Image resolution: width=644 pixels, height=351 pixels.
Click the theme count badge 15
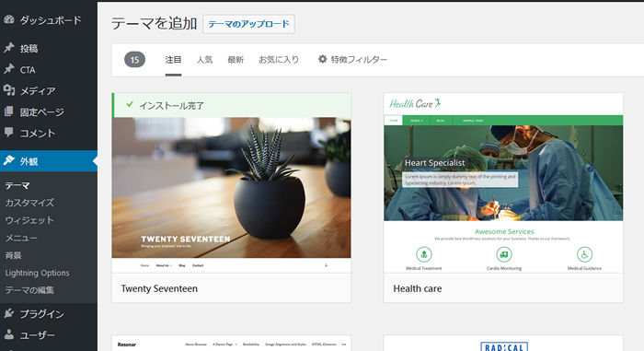pyautogui.click(x=134, y=60)
